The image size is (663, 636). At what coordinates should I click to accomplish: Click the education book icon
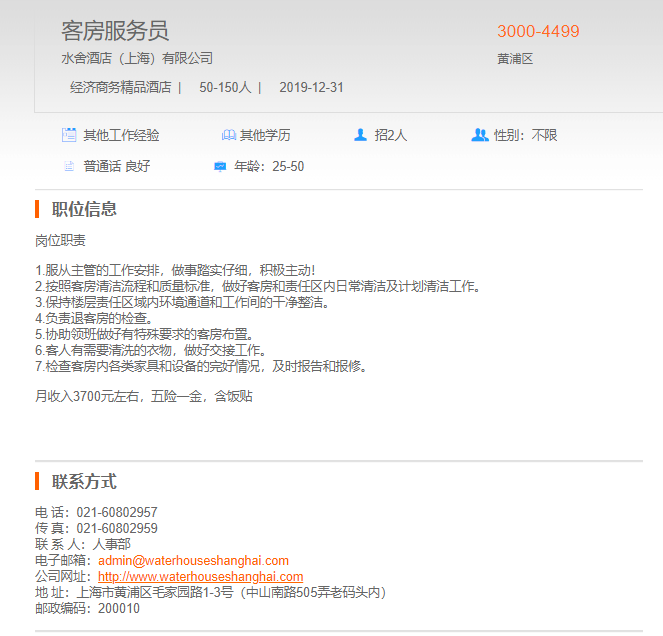click(x=228, y=135)
